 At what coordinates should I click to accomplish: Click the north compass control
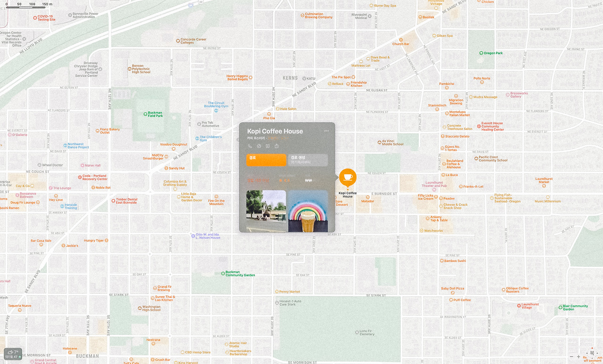[592, 353]
